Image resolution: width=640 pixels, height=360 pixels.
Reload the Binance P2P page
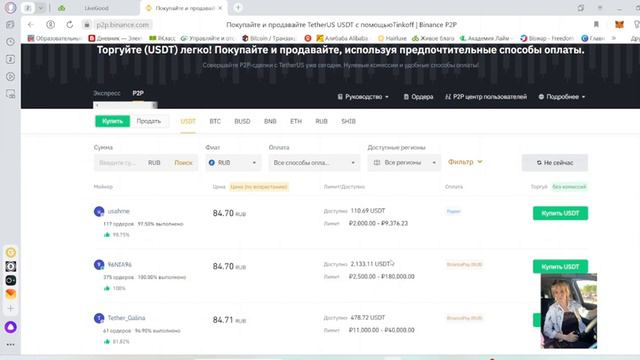[x=70, y=24]
